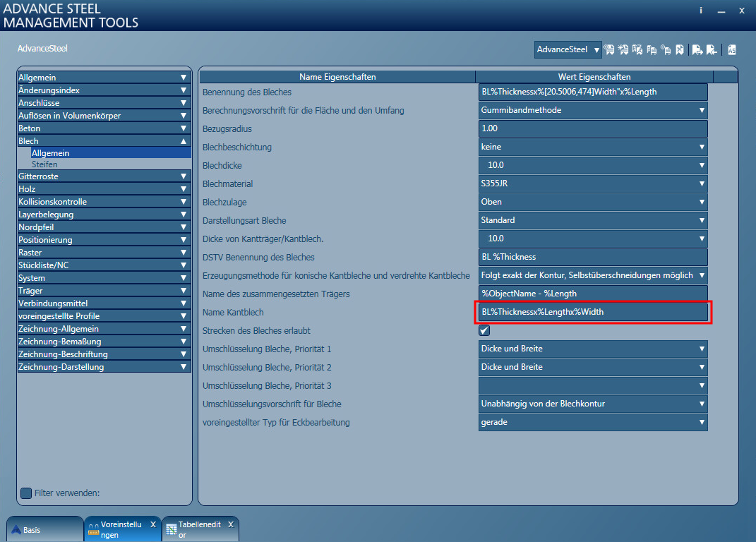The width and height of the screenshot is (756, 542).
Task: Switch to the Tabelleneditor tab
Action: [200, 529]
